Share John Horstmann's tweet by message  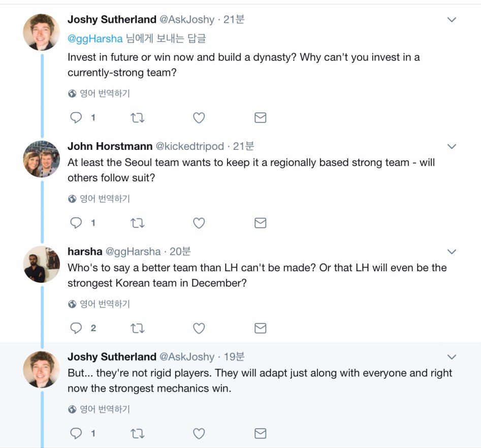260,223
